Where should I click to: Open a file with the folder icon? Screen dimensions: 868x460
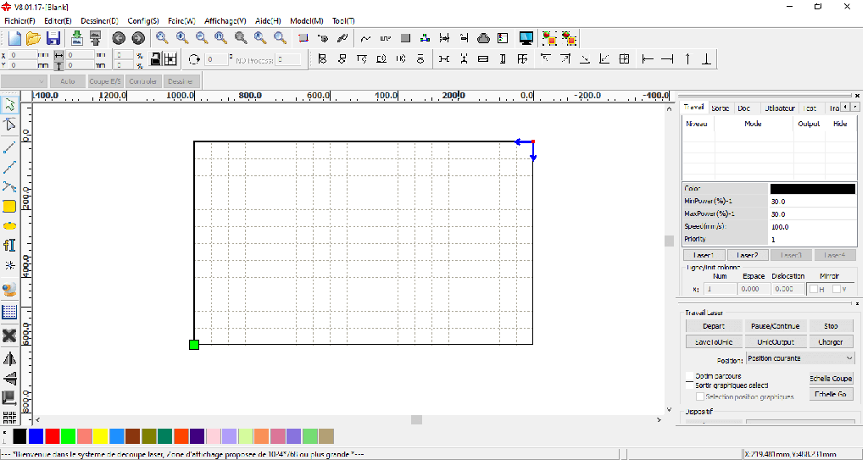[x=34, y=38]
